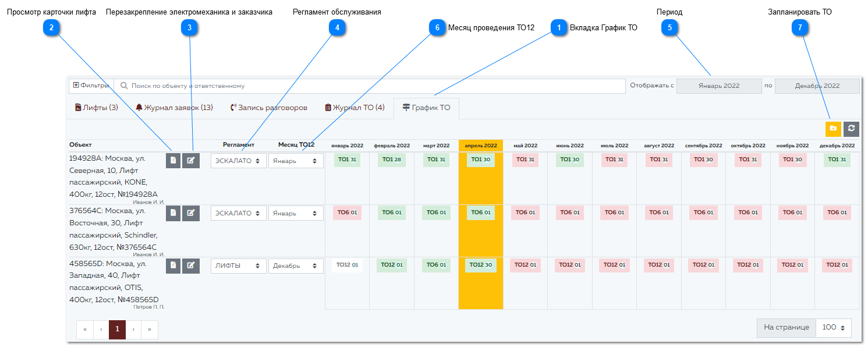Screen dimensions: 868x347
Task: Open the start period Январь 2022 field
Action: pyautogui.click(x=719, y=86)
